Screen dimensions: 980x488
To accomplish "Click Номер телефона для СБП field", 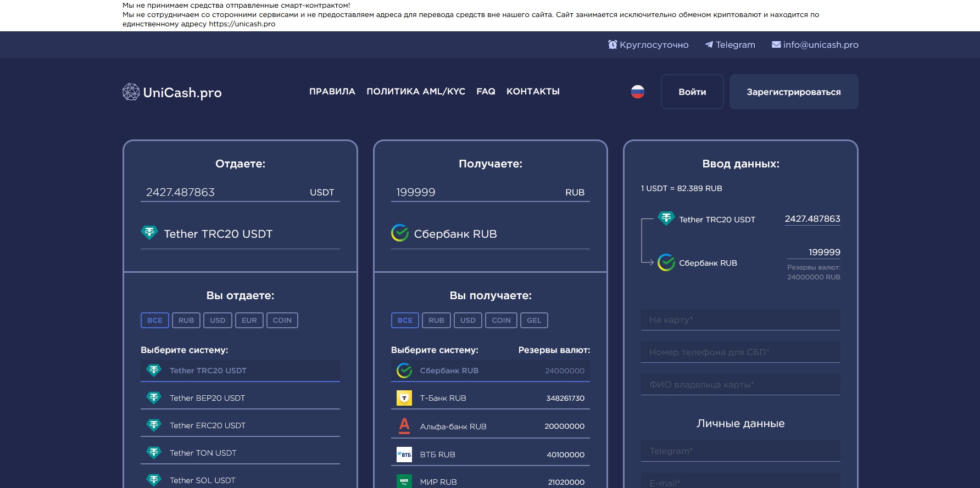I will pos(740,352).
